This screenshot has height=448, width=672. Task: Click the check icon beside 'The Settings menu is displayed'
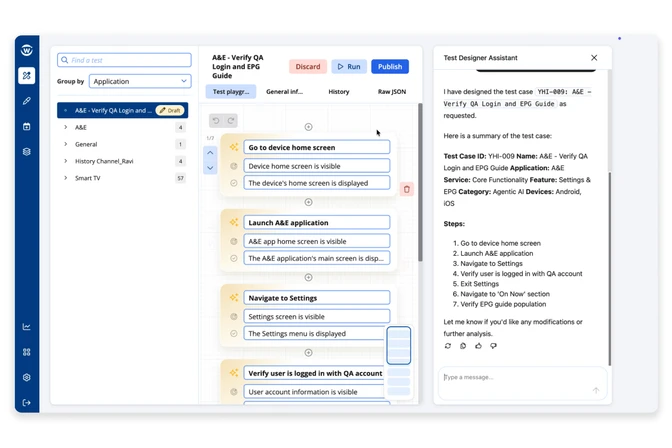(x=234, y=333)
